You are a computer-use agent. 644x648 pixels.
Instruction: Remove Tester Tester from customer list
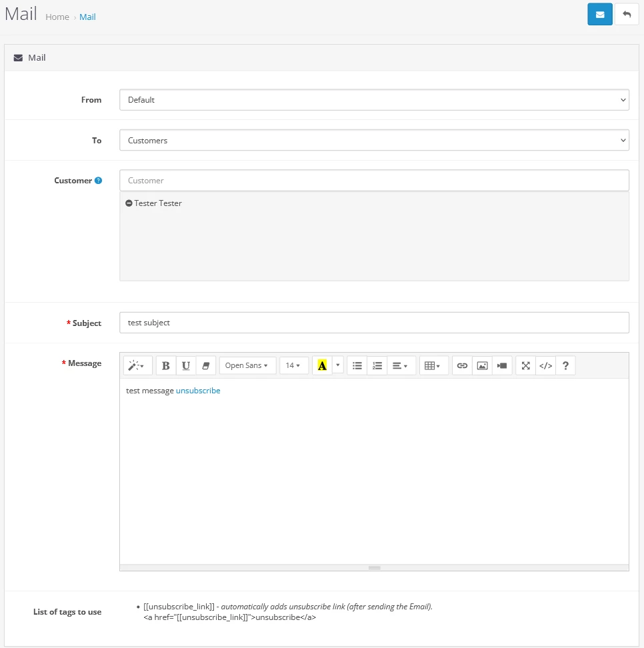tap(129, 203)
